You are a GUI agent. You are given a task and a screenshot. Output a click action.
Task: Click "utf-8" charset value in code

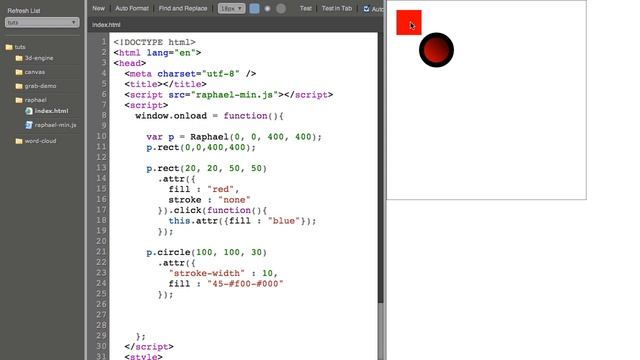pos(220,74)
